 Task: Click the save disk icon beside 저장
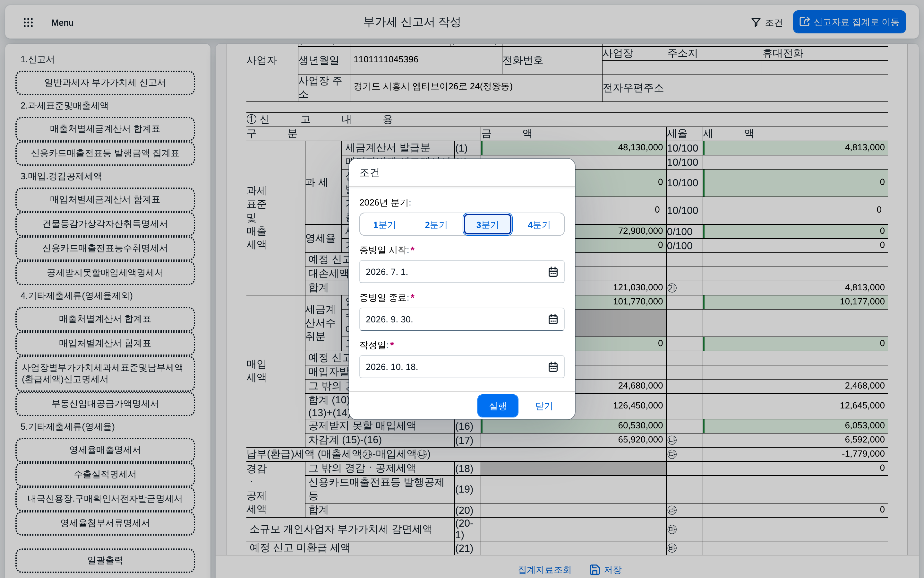click(595, 570)
